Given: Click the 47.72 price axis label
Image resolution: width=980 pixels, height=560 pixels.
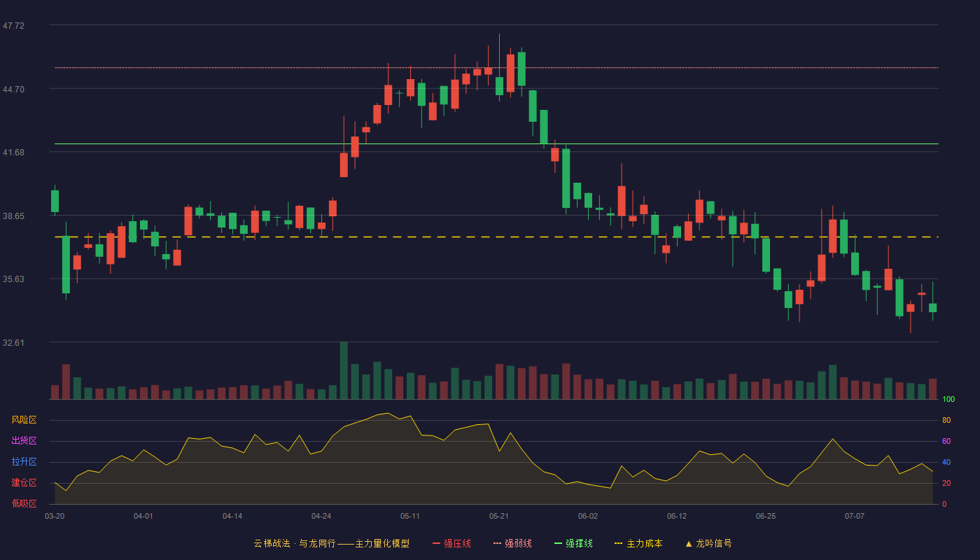Looking at the screenshot, I should (x=13, y=26).
